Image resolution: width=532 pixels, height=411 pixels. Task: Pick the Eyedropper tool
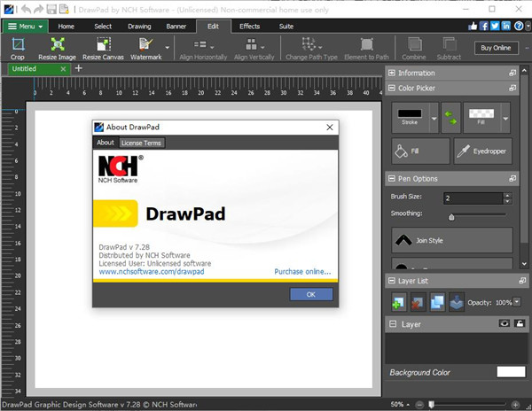[482, 151]
